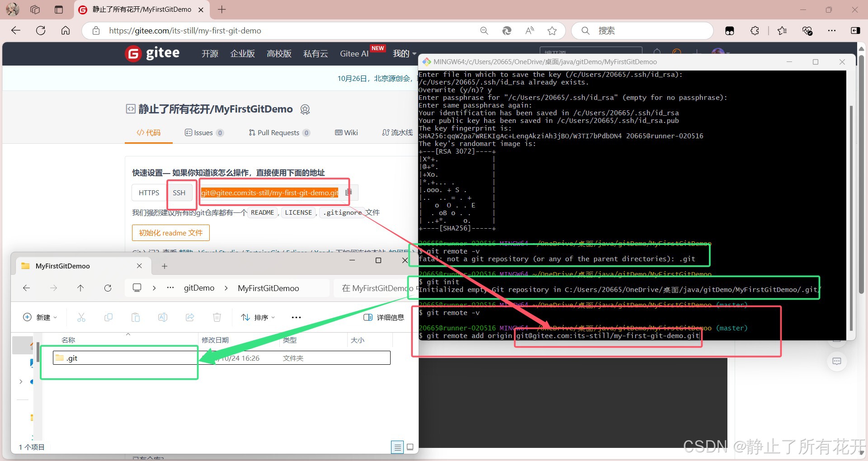Viewport: 868px width, 461px height.
Task: Switch to large icons view in Explorer status bar
Action: click(410, 447)
